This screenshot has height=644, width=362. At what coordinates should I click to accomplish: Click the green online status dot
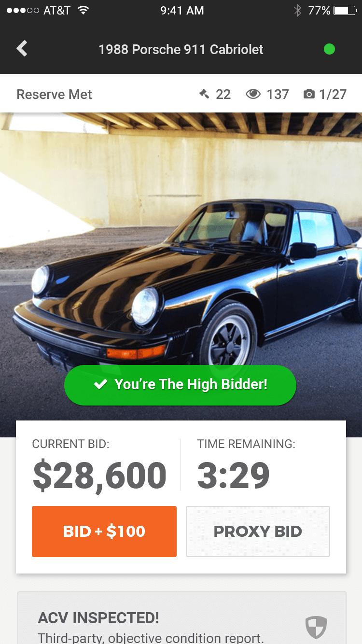[x=329, y=49]
